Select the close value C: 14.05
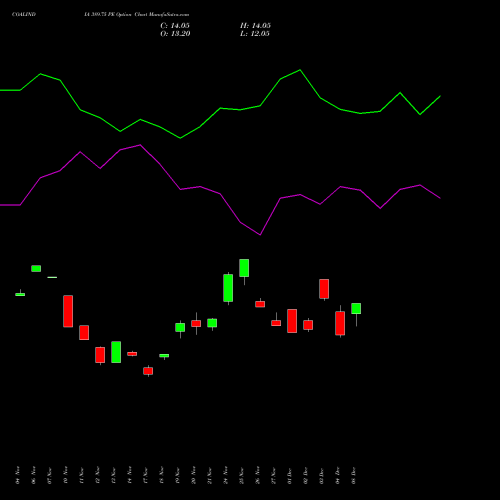This screenshot has width=500, height=500. click(x=175, y=25)
